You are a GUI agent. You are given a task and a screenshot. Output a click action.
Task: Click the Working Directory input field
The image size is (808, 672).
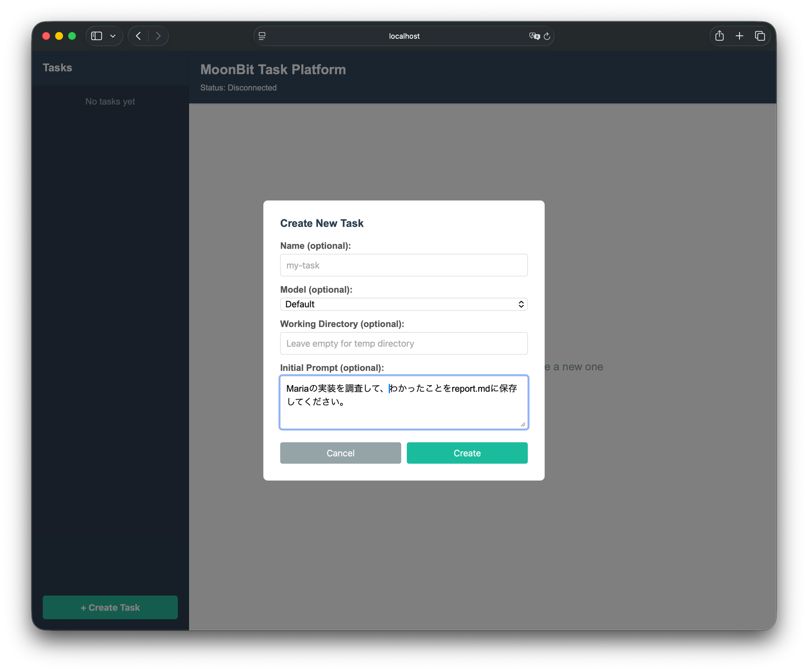pyautogui.click(x=404, y=343)
